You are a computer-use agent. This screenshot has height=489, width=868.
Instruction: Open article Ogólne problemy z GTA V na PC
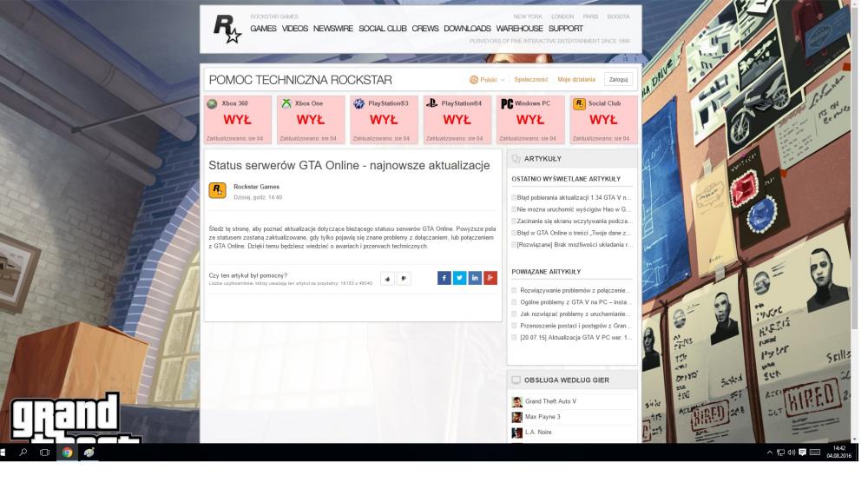(x=575, y=302)
